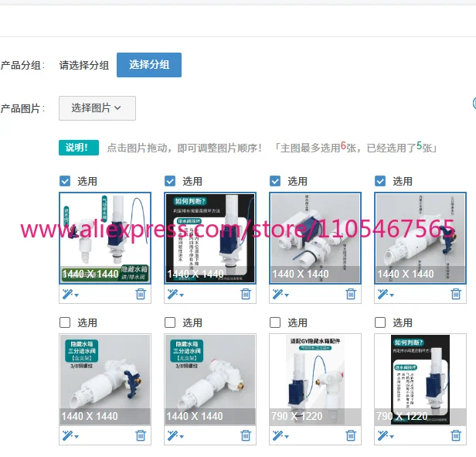The image size is (476, 457).
Task: Select the first product thumbnail with 隐藏水箱 label
Action: pyautogui.click(x=105, y=238)
